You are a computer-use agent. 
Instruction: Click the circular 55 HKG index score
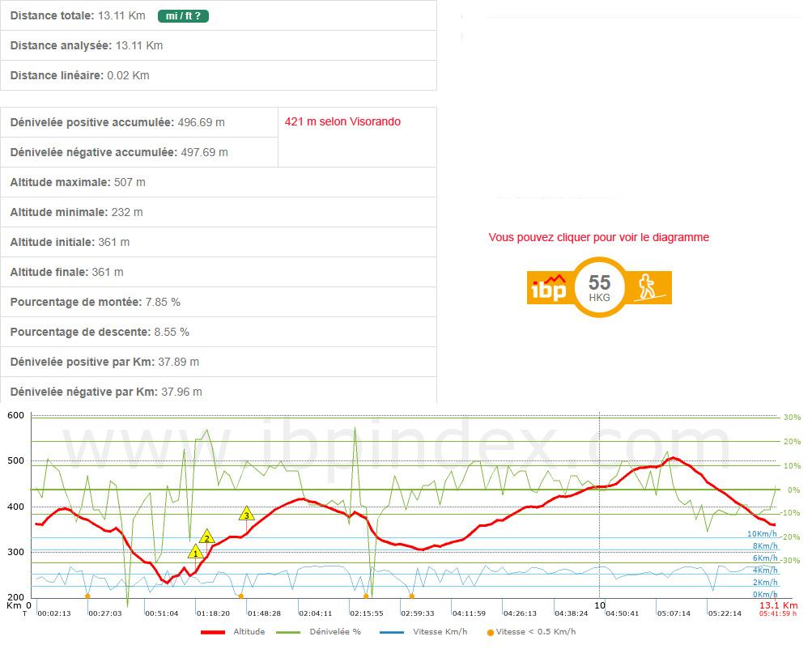coord(599,287)
